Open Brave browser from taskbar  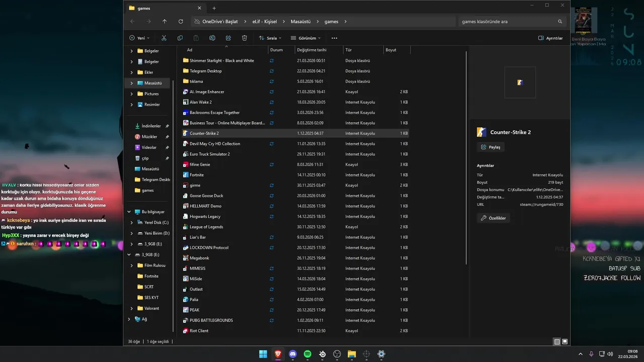278,354
